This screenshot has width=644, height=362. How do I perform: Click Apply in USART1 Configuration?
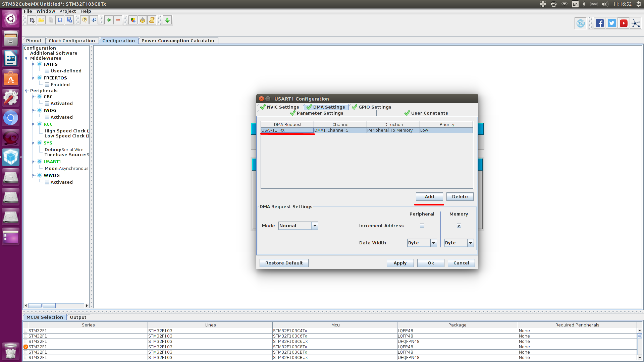tap(400, 263)
